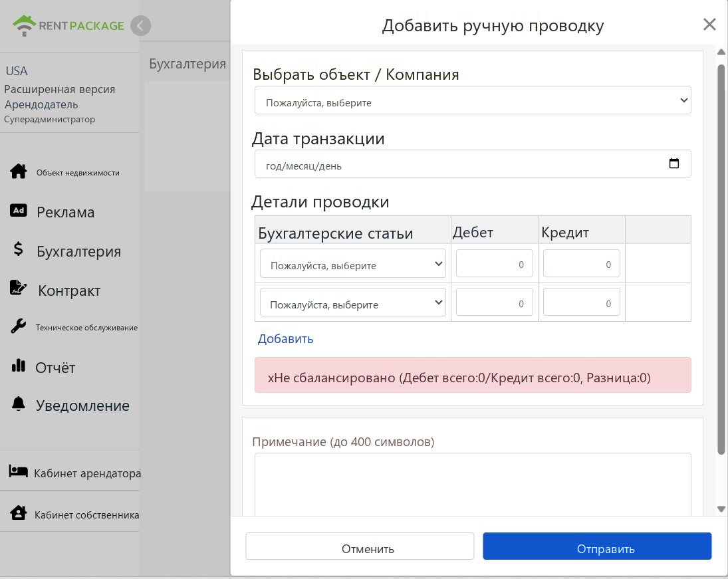Click the second row Кредит input
Screen dimensions: 728x579
582,302
